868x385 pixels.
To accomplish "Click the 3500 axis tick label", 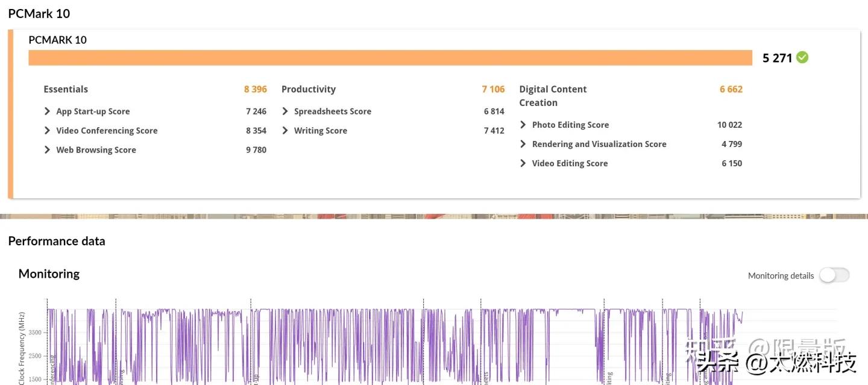I will (x=35, y=333).
